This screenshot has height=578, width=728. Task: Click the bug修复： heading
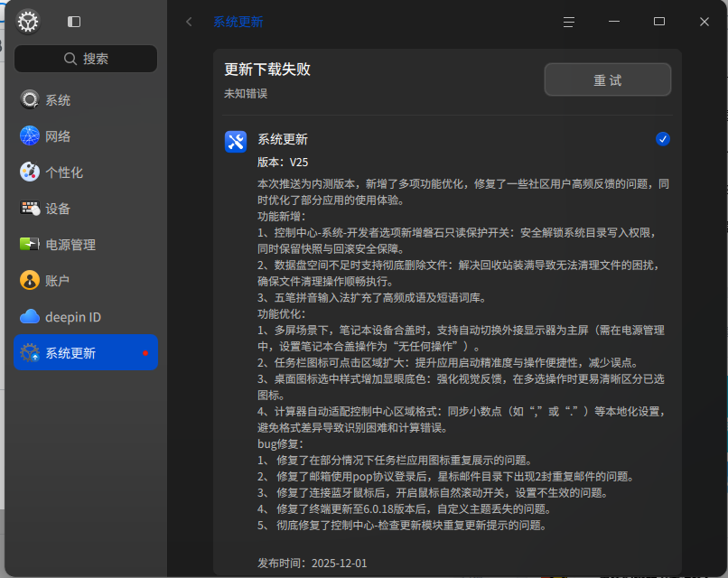[280, 443]
